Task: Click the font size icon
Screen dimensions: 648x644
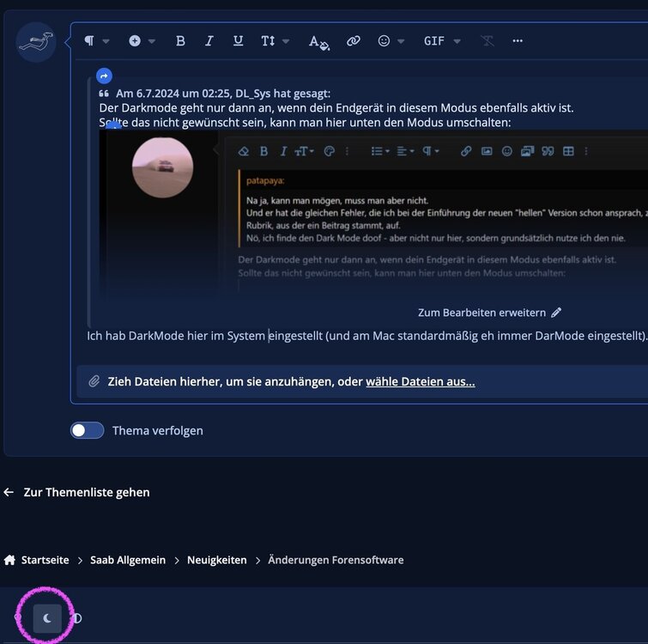Action: pos(268,40)
